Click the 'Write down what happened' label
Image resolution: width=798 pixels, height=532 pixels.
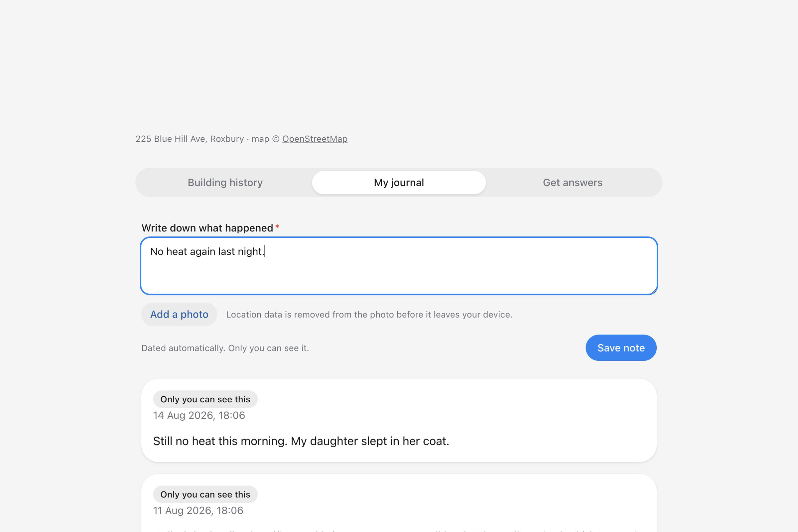pyautogui.click(x=207, y=228)
